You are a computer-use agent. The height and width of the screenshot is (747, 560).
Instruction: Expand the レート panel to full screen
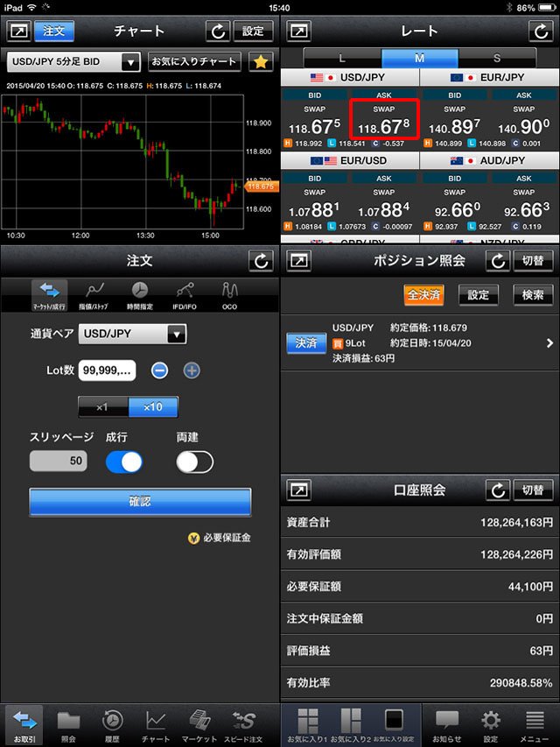299,31
